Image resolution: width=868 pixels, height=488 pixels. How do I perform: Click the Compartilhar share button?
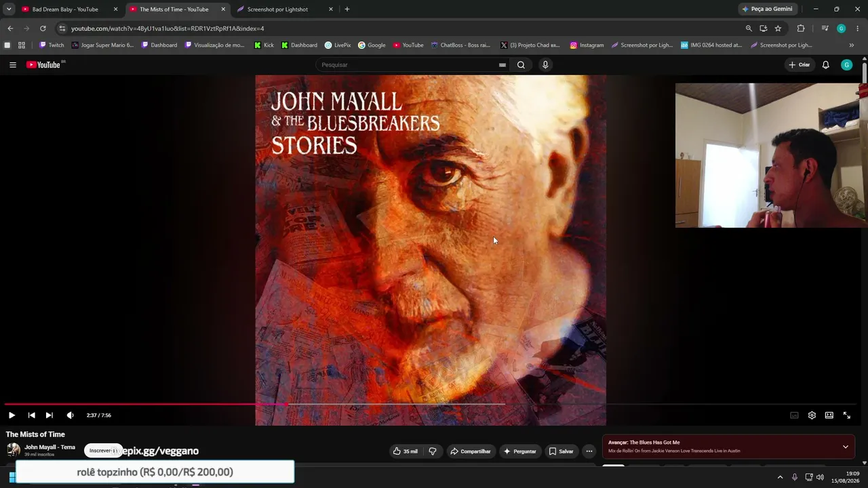click(471, 451)
